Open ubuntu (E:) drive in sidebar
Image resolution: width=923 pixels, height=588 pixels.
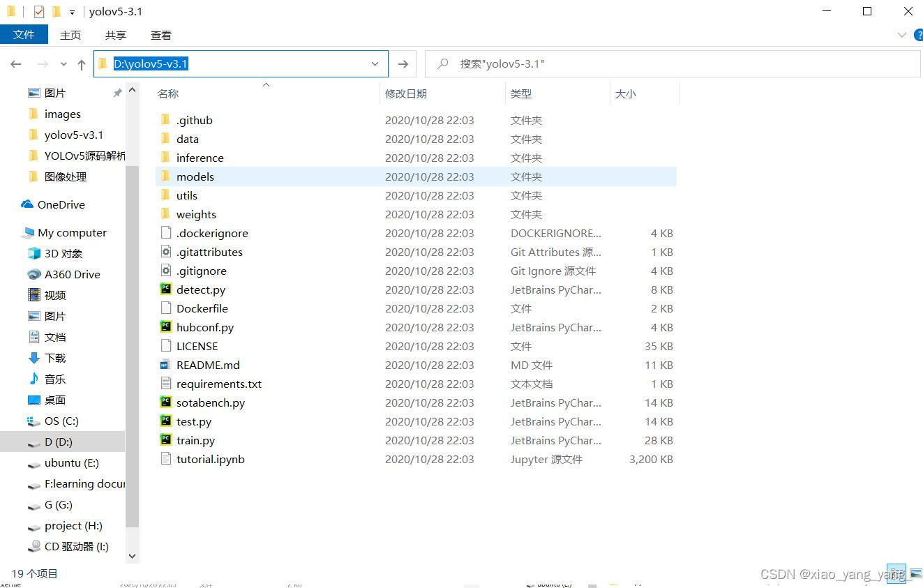[x=63, y=462]
